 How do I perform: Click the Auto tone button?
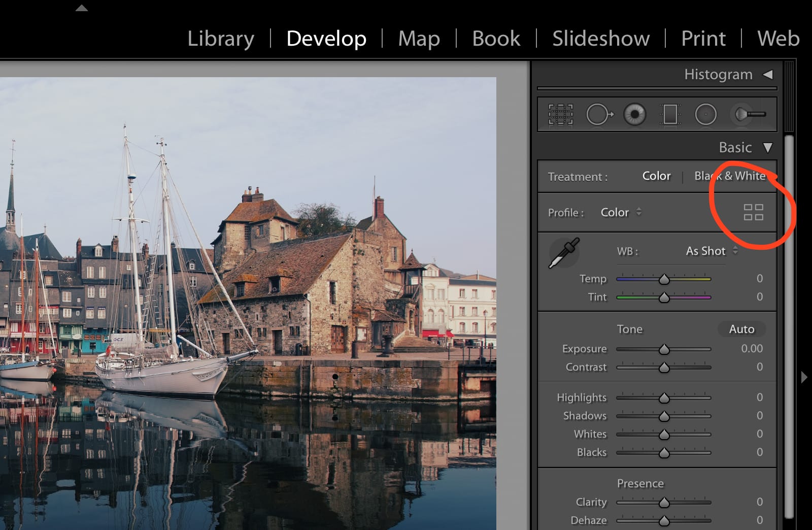(x=741, y=329)
